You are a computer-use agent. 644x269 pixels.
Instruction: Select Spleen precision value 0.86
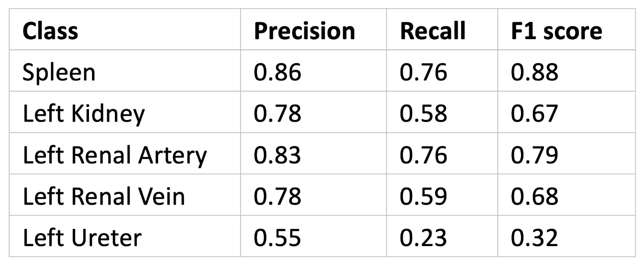[278, 72]
